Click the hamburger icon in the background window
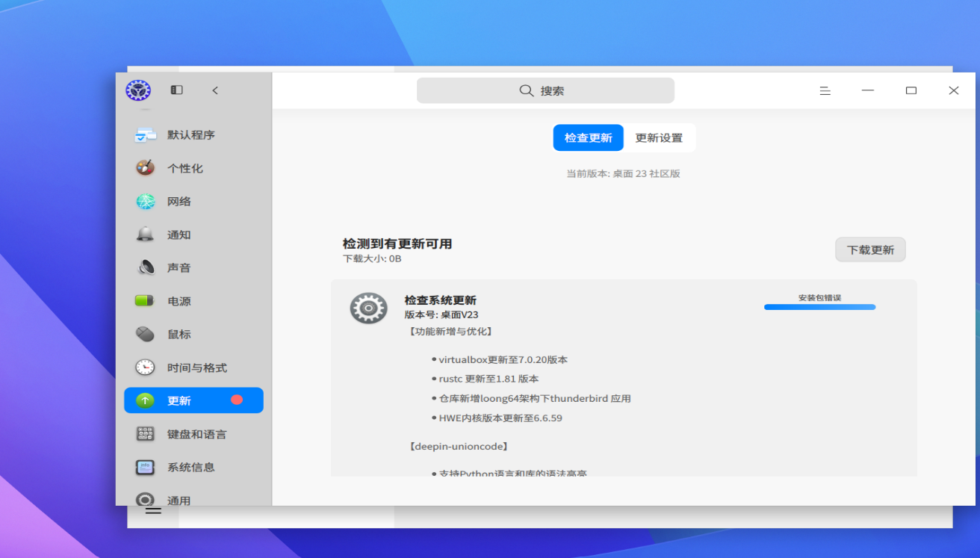The height and width of the screenshot is (558, 980). click(x=153, y=511)
